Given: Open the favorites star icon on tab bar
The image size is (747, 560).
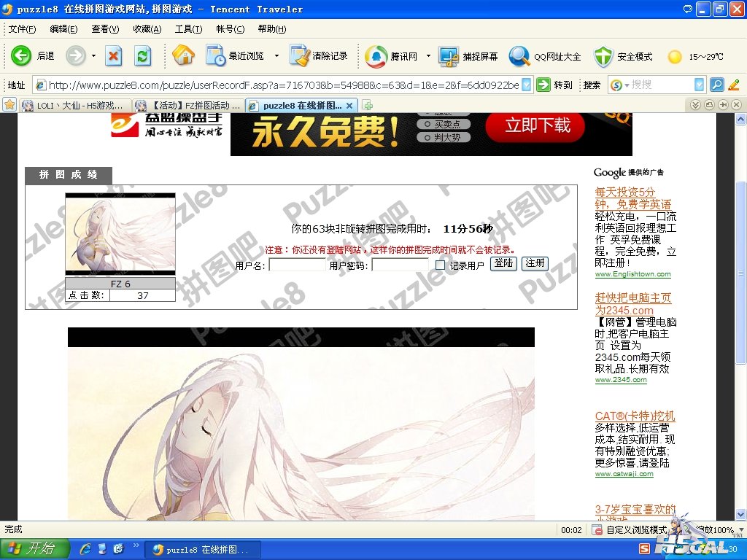Looking at the screenshot, I should click(x=9, y=105).
